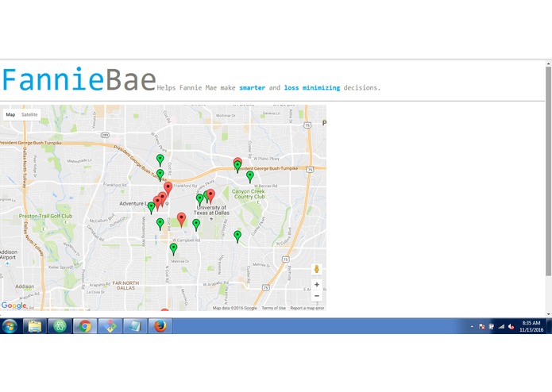Select the red marker on the green park east of Coit Rd
Screen dimensions: 552x392
pyautogui.click(x=181, y=219)
